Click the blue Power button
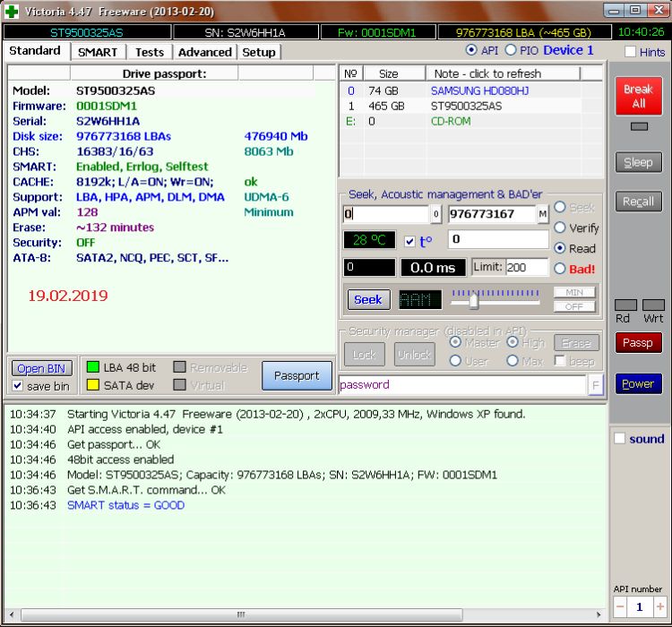 (x=639, y=383)
